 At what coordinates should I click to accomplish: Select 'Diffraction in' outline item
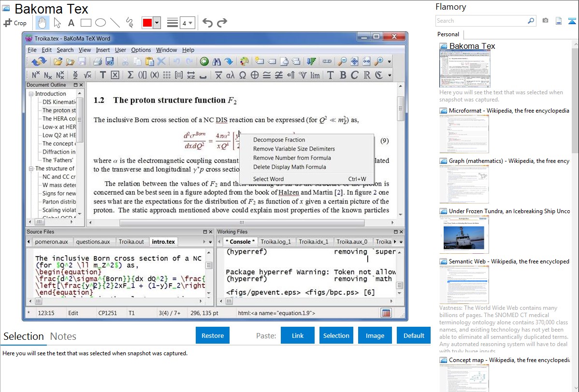(x=58, y=152)
